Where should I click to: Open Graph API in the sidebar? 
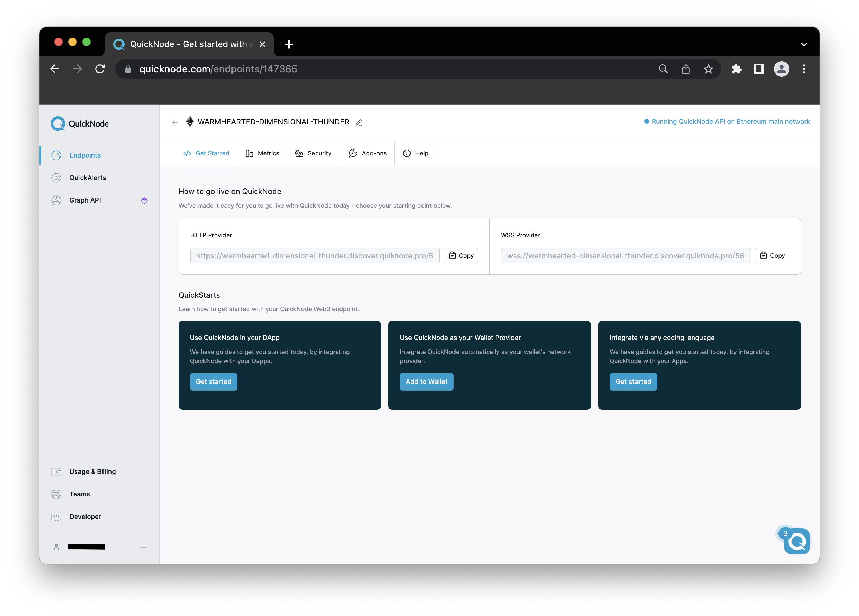click(x=85, y=200)
